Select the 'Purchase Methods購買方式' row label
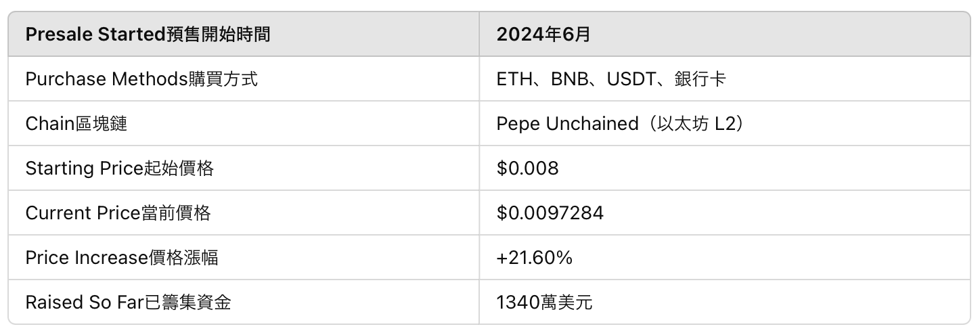The height and width of the screenshot is (333, 980). 141,79
